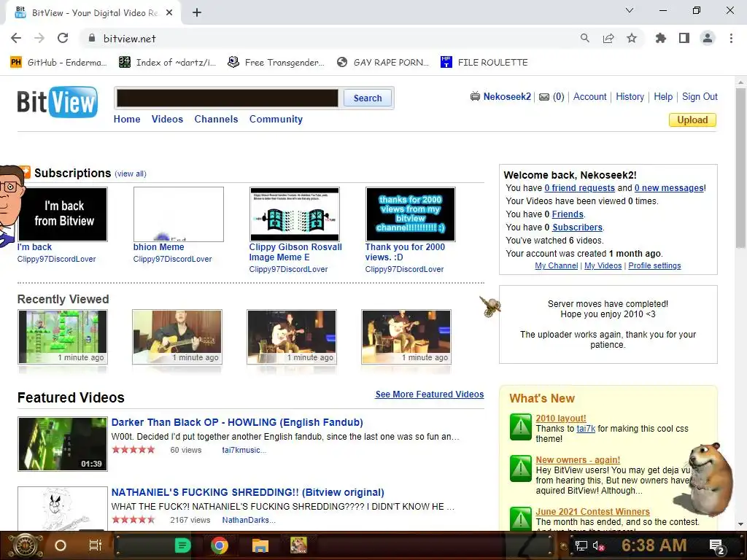Reload the page with the refresh icon

(x=63, y=39)
